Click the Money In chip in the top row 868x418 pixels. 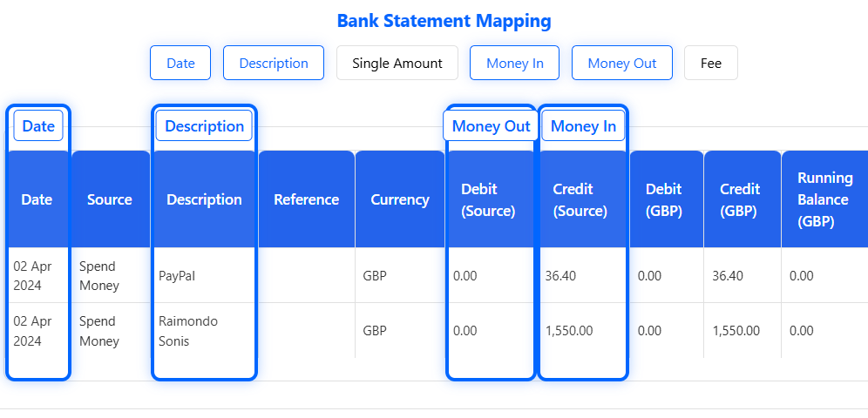point(514,63)
